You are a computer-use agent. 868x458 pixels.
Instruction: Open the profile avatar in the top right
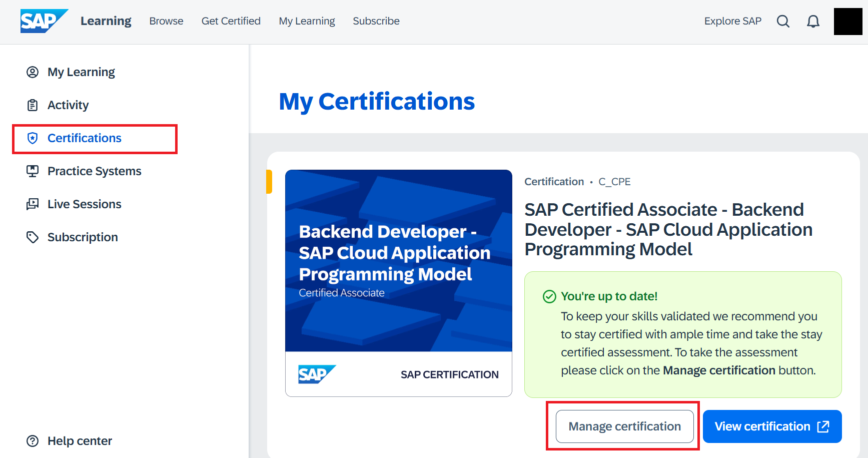(x=848, y=21)
